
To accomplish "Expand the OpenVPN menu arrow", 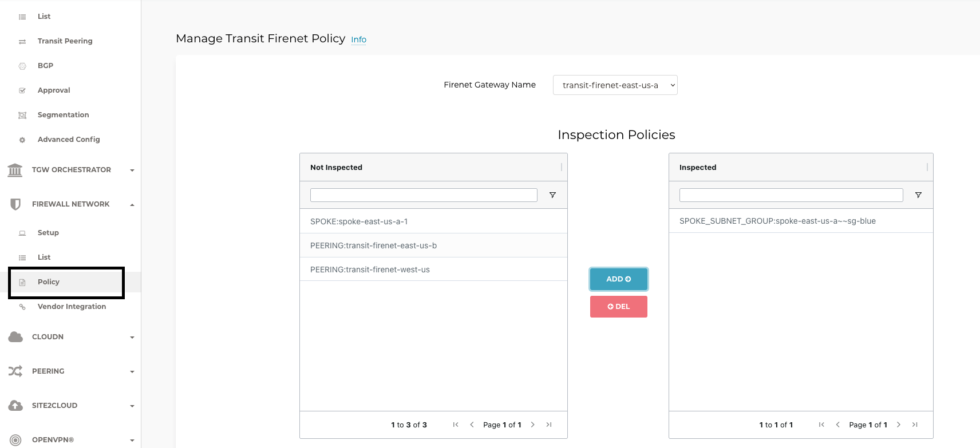I will click(x=132, y=441).
